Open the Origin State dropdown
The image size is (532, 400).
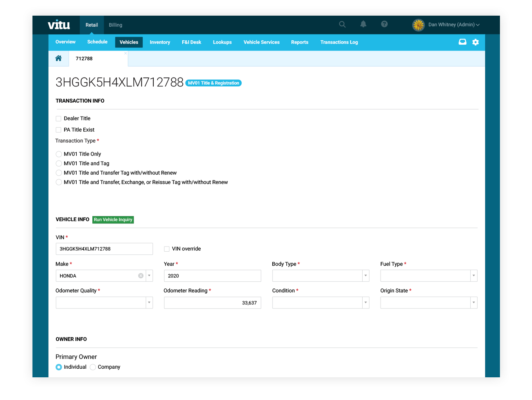[473, 303]
